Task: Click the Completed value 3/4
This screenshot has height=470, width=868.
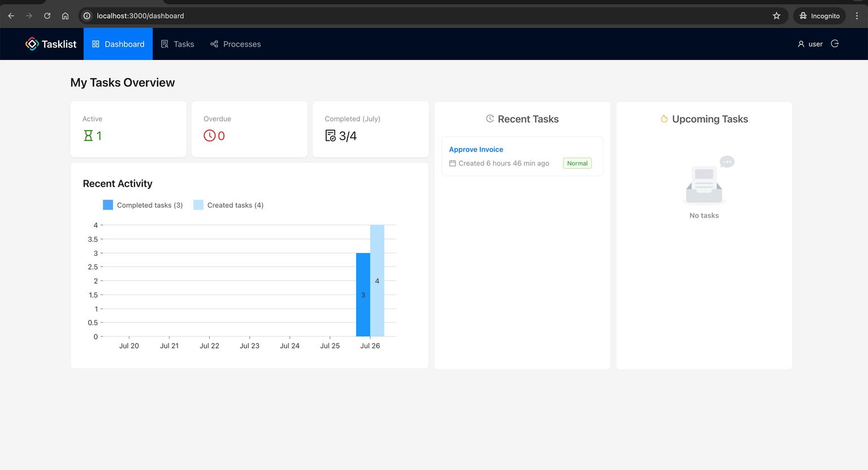Action: coord(348,136)
